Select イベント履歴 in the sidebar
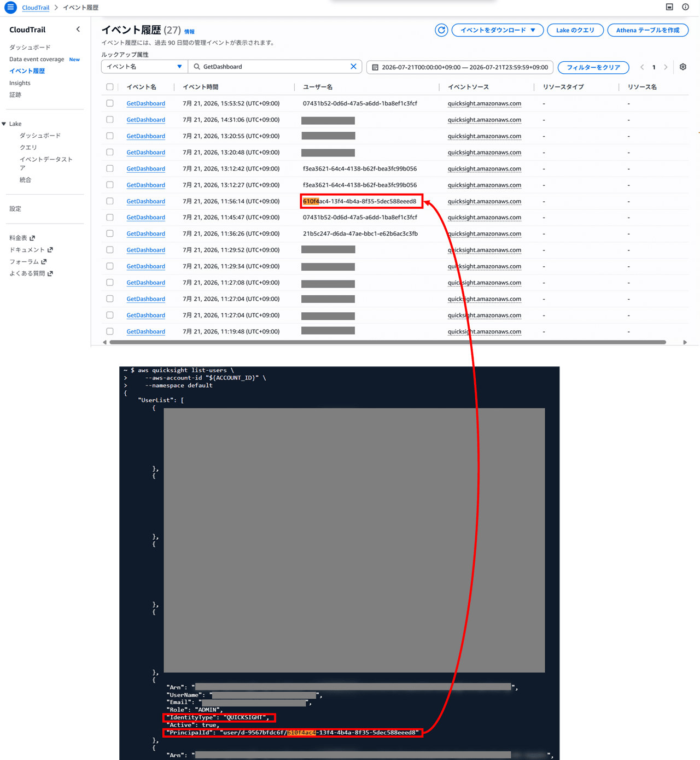700x760 pixels. coord(27,71)
